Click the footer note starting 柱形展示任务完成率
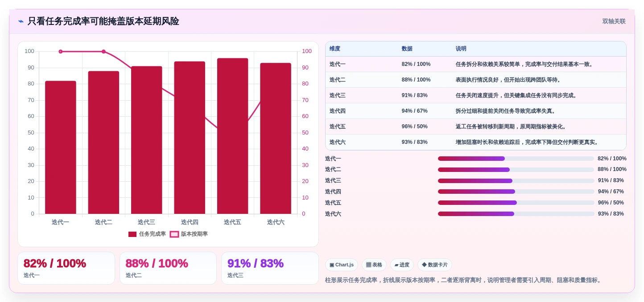The image size is (644, 302). [x=464, y=280]
